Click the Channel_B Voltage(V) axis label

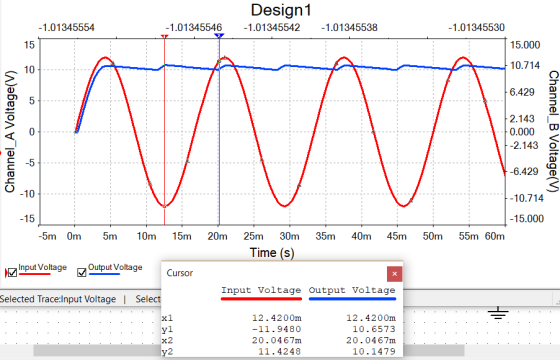[x=553, y=131]
